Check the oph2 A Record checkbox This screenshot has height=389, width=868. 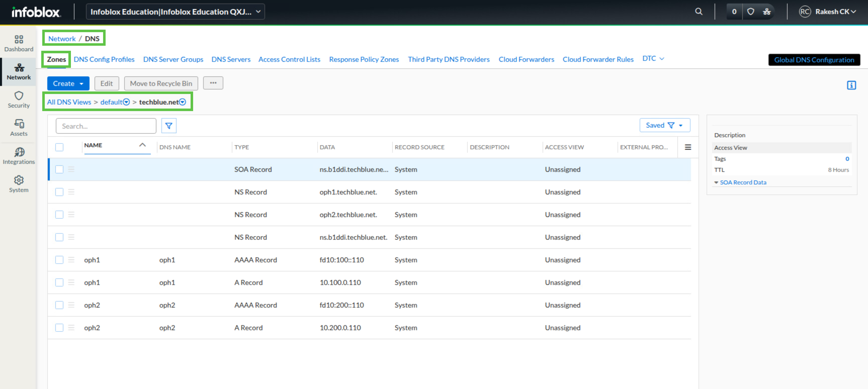pyautogui.click(x=59, y=328)
